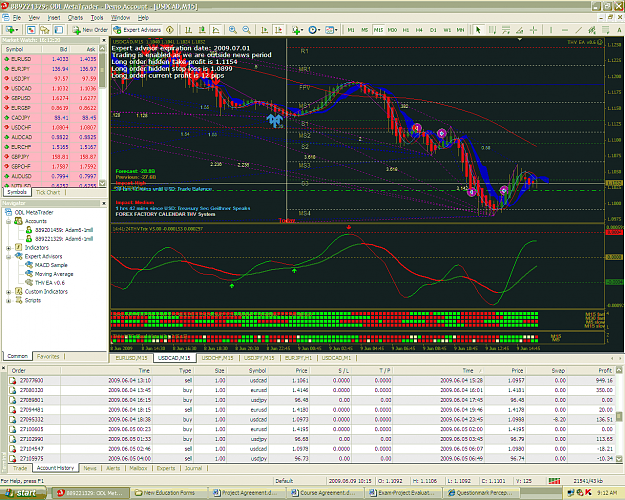Select the arrow cursor tool
The width and height of the screenshot is (625, 500).
point(478,30)
